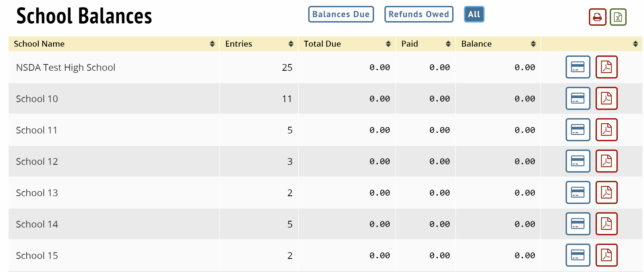
Task: Download PDF invoice for School 10
Action: point(606,98)
